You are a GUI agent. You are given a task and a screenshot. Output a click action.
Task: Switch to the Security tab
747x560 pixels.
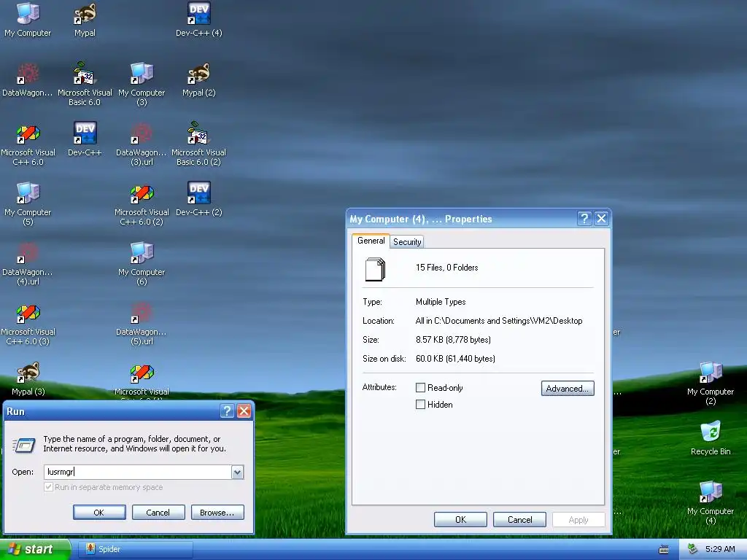point(407,242)
